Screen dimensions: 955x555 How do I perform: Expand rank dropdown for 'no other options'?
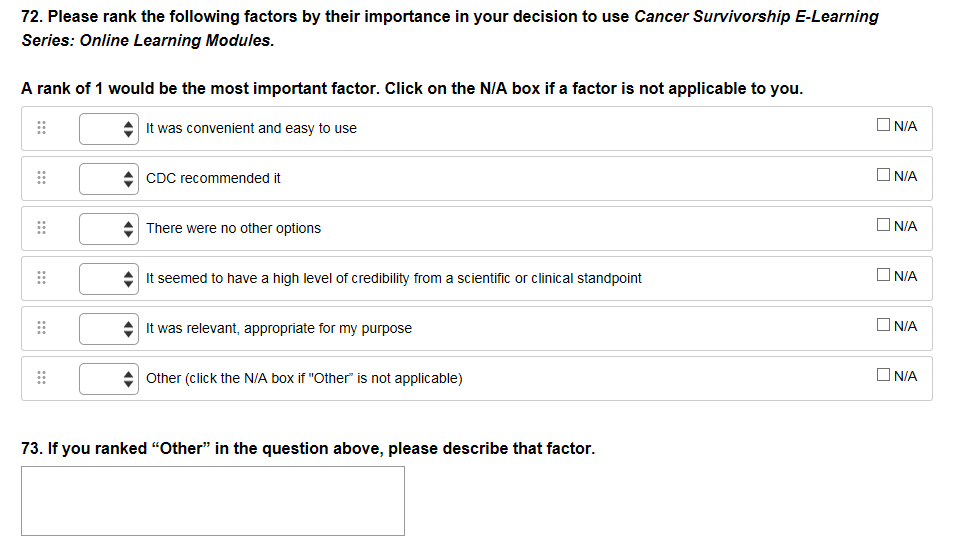point(109,228)
